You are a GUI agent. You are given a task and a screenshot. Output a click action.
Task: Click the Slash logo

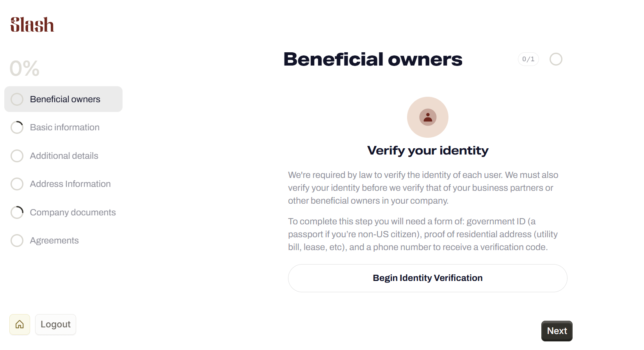pos(32,25)
